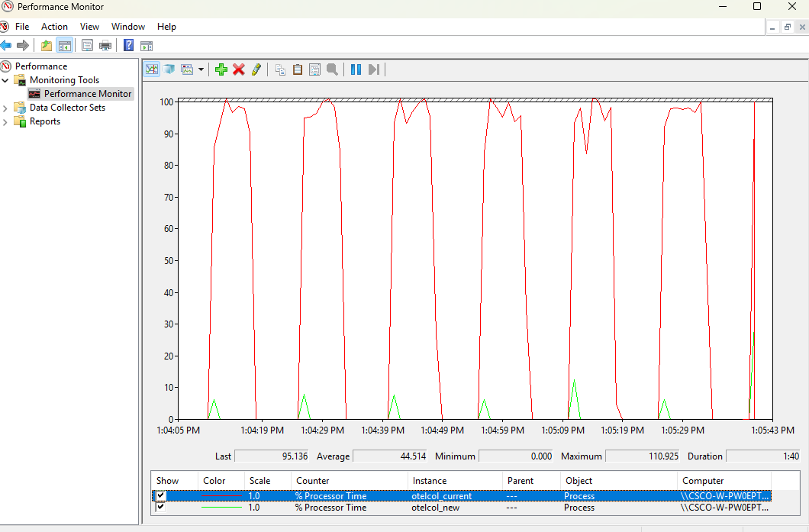The width and height of the screenshot is (809, 532).
Task: Click the Performance Monitor title bar app icon
Action: 7,7
